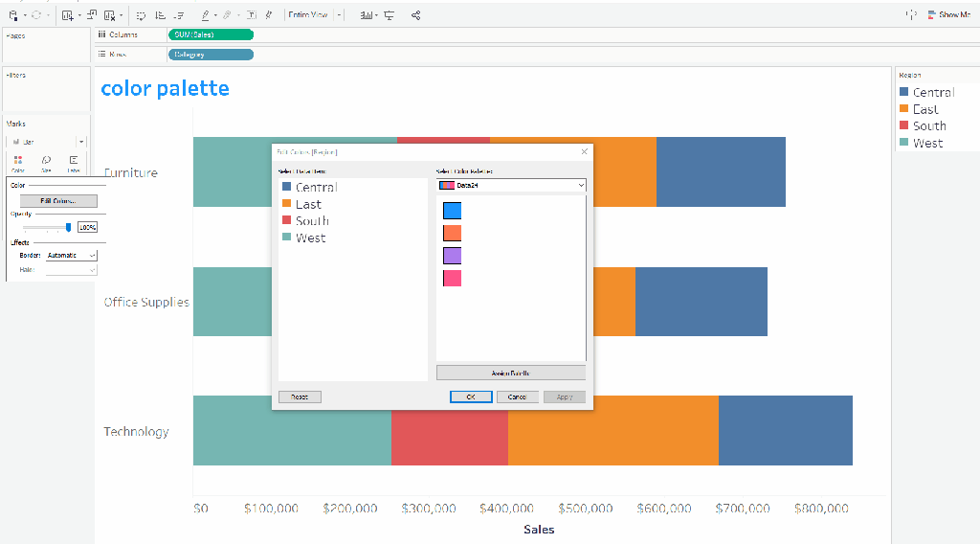The width and height of the screenshot is (980, 544).
Task: Click the Share workbook icon in toolbar
Action: [415, 15]
